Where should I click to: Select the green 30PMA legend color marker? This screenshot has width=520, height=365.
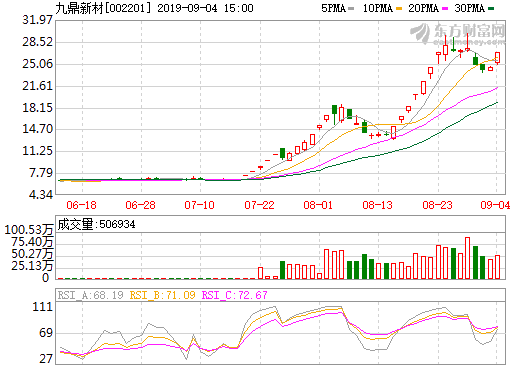pos(491,9)
